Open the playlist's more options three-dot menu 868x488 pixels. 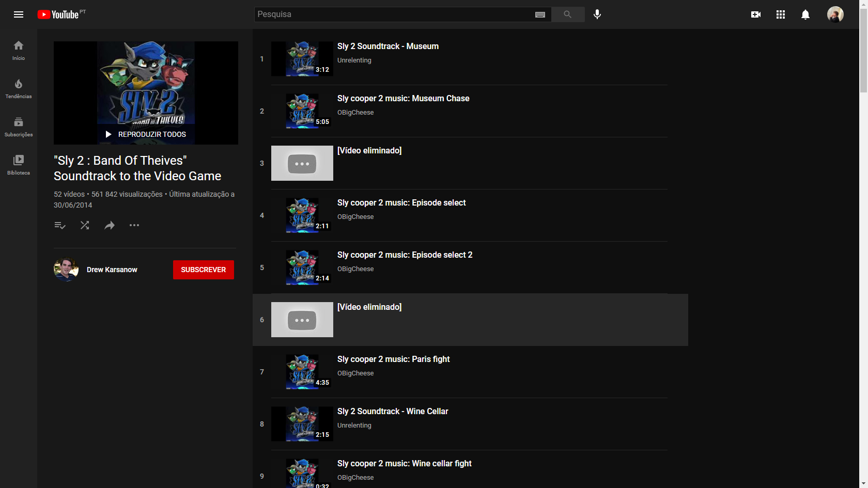134,225
